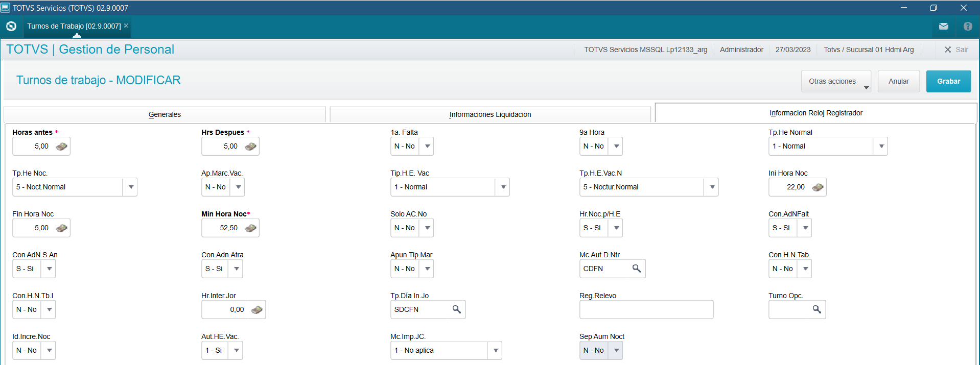980x365 pixels.
Task: Click magnifier in Tp.Día In.Jo field
Action: point(457,309)
